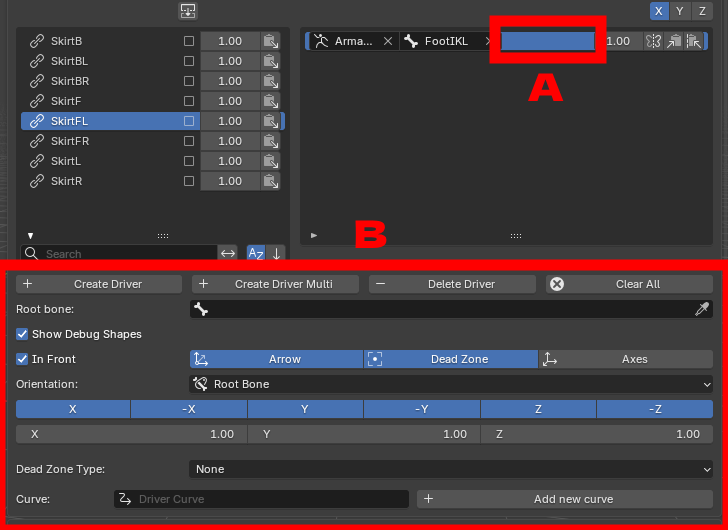
Task: Click the mirror icon in FootIKL row
Action: 653,41
